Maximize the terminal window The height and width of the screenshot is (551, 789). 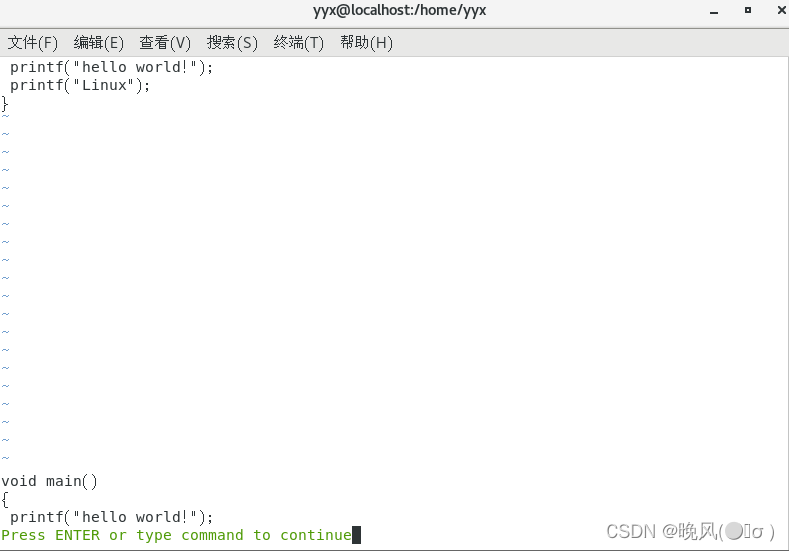click(x=748, y=10)
